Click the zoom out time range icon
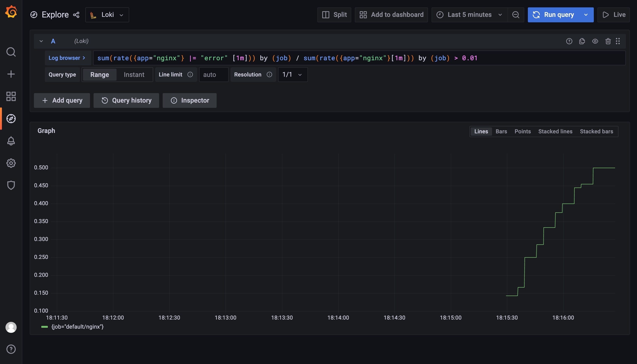The width and height of the screenshot is (637, 364). tap(516, 15)
